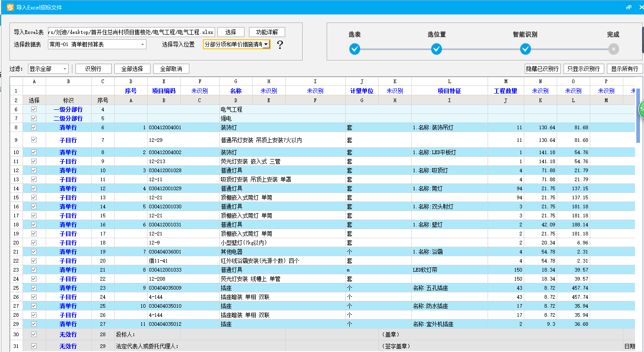The width and height of the screenshot is (644, 352).
Task: Uncheck the checkbox for 二级分部行 row 7
Action: pyautogui.click(x=34, y=118)
